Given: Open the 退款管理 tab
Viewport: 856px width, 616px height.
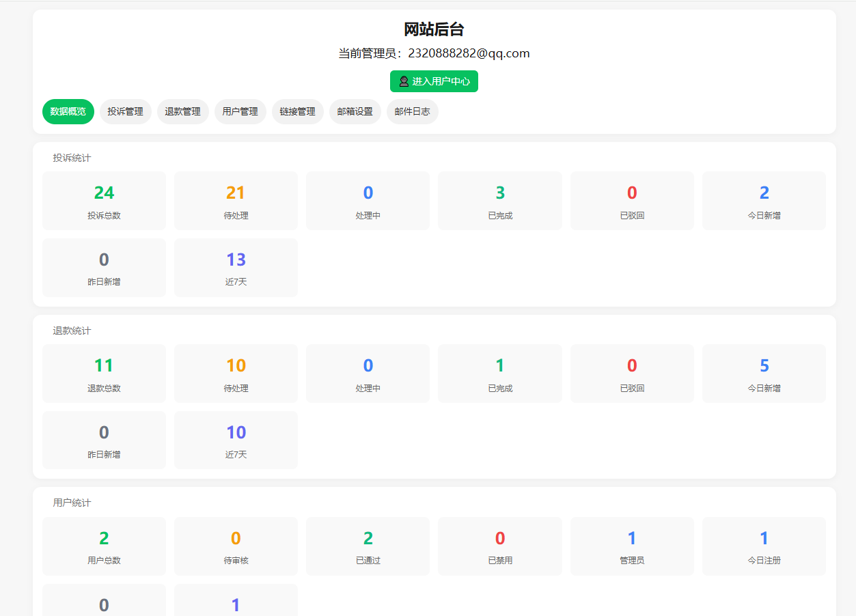Looking at the screenshot, I should point(183,112).
